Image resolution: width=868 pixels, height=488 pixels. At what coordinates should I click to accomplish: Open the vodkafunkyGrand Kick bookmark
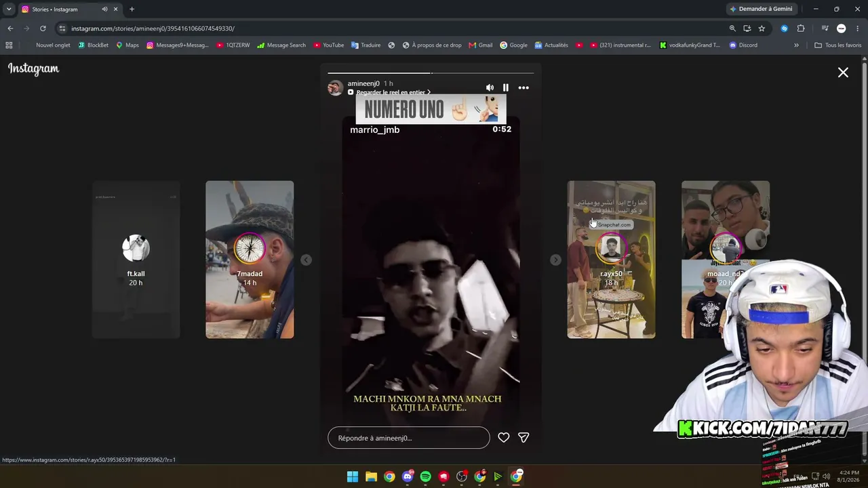click(x=690, y=45)
